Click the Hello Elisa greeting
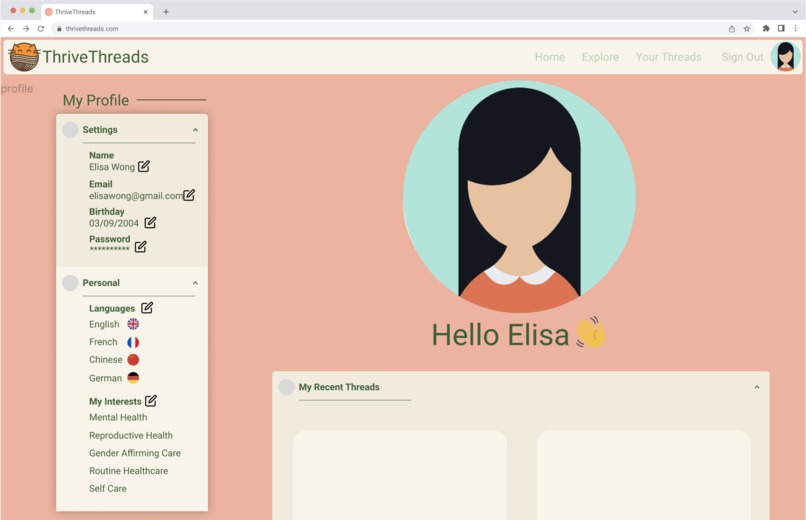 500,335
